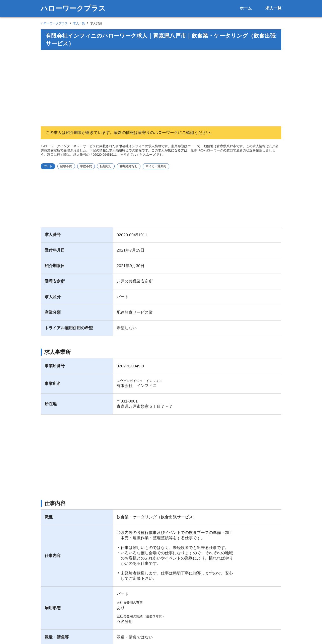The width and height of the screenshot is (322, 644).
Task: Select the 学歴不問 tag
Action: point(86,166)
